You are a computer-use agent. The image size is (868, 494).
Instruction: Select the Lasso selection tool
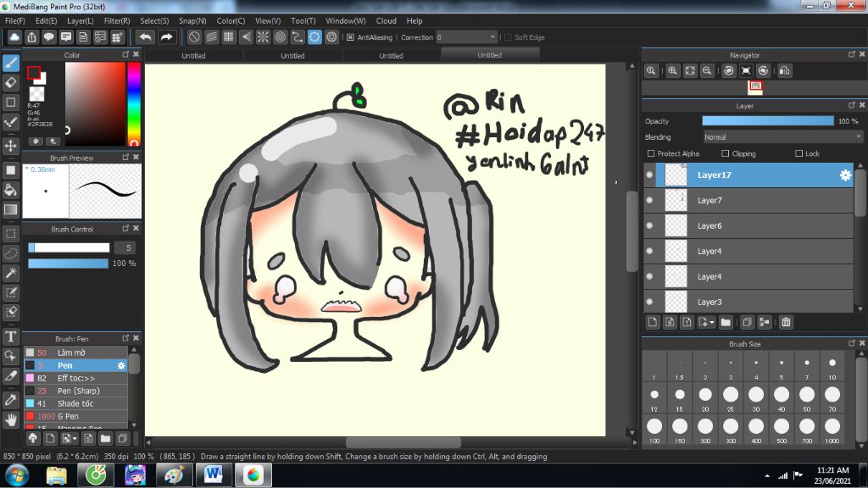[x=10, y=253]
